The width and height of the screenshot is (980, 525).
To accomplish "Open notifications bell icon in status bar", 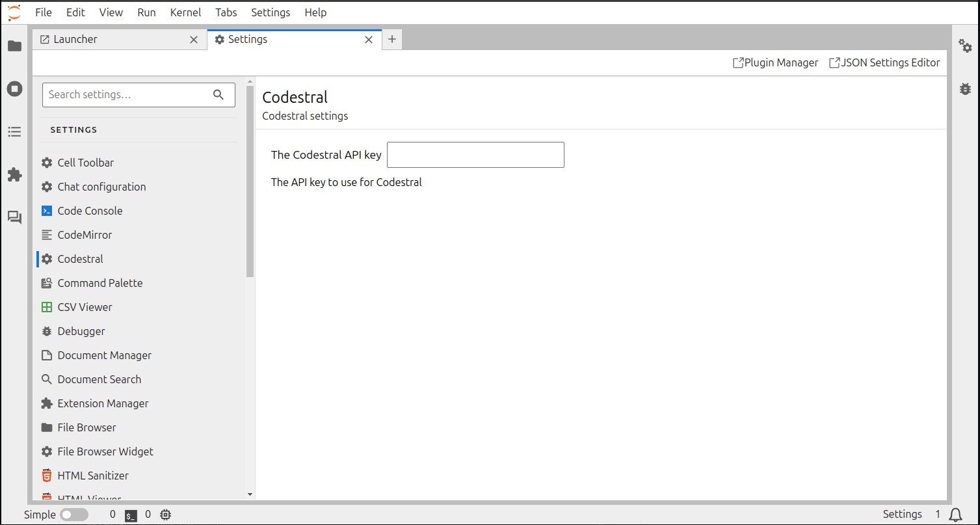I will coord(955,515).
